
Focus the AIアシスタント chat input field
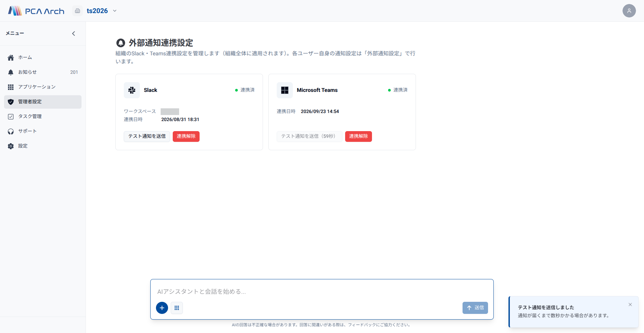pyautogui.click(x=322, y=291)
